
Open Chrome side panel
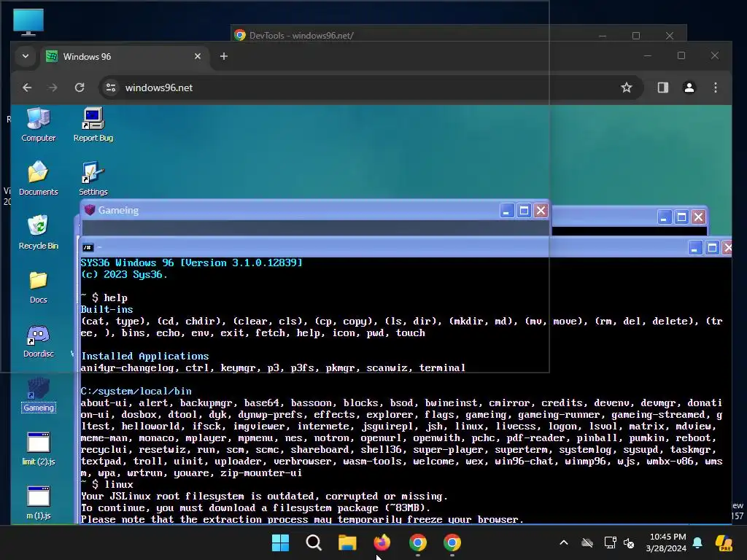(662, 87)
